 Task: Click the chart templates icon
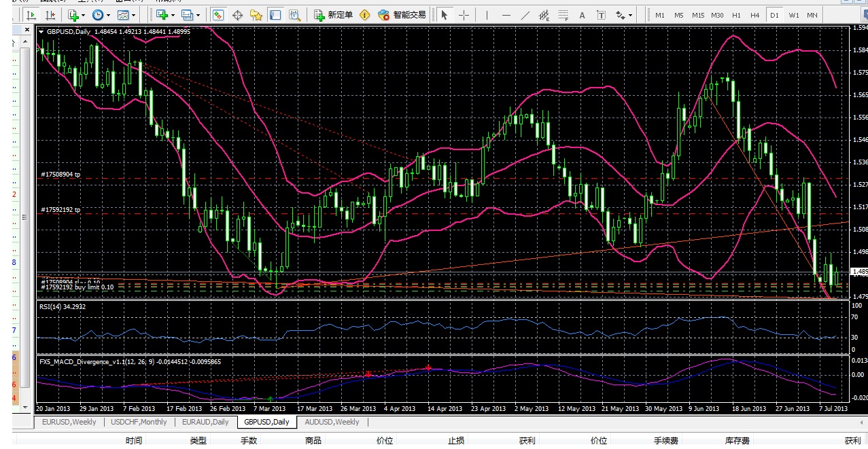[123, 15]
